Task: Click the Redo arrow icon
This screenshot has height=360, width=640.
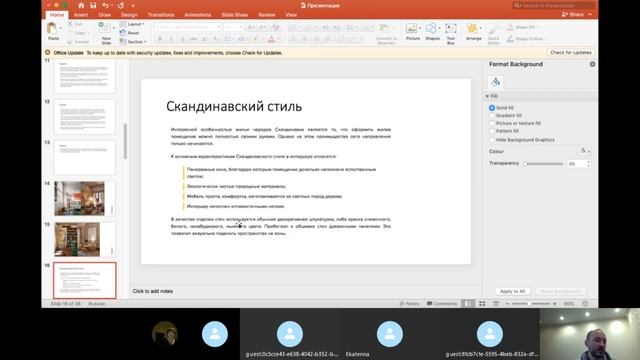Action: [x=121, y=5]
